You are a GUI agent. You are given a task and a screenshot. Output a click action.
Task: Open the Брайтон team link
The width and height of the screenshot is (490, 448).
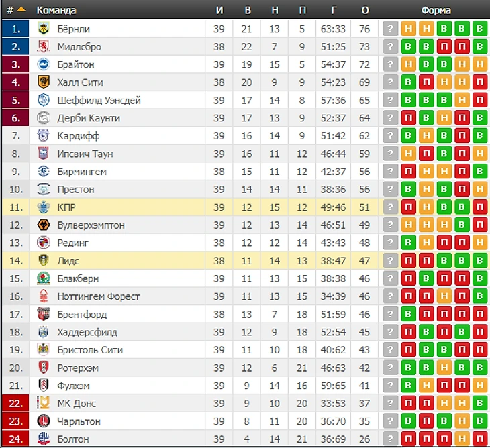coord(76,64)
